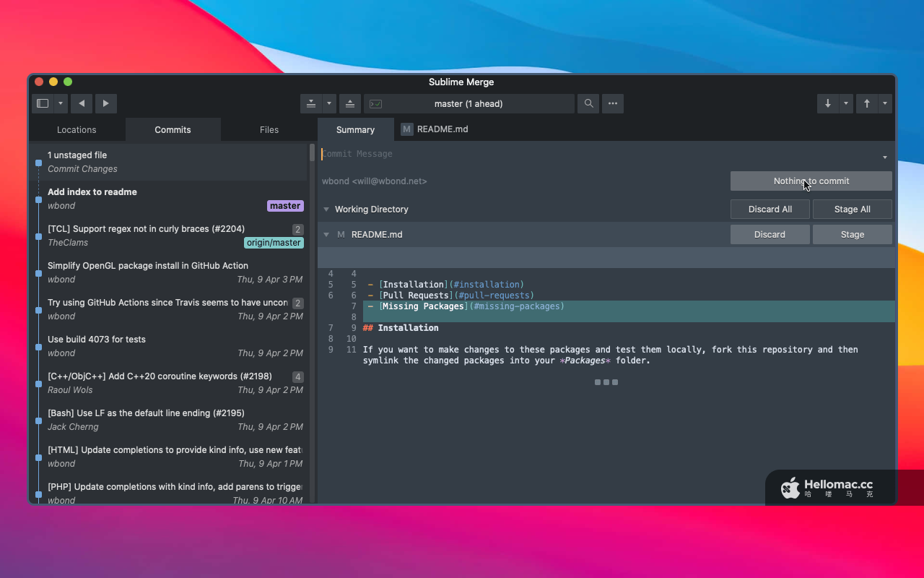Click the ## Installation heading line

coord(401,328)
